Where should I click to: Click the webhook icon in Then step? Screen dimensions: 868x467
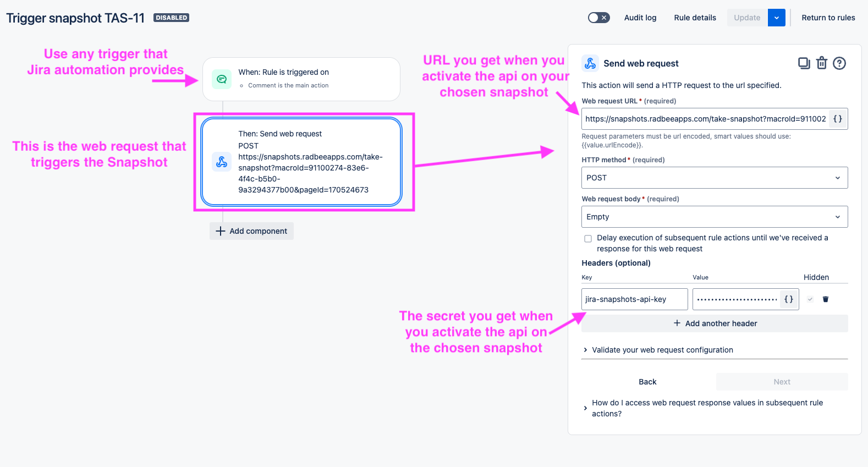[222, 162]
